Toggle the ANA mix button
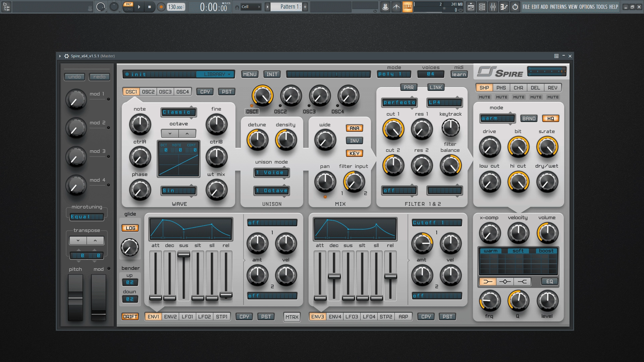644x362 pixels. click(x=354, y=128)
